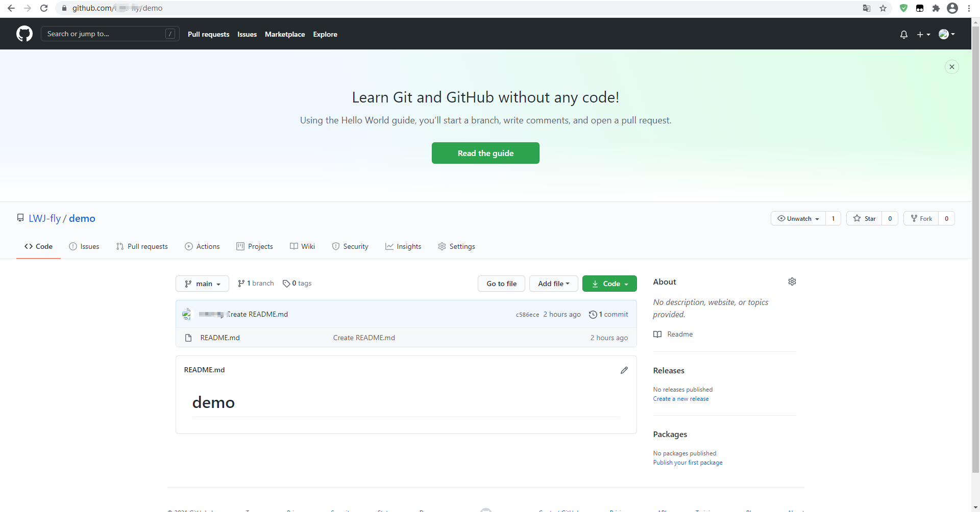Open the Insights tab
Screen dimensions: 980x512
403,246
